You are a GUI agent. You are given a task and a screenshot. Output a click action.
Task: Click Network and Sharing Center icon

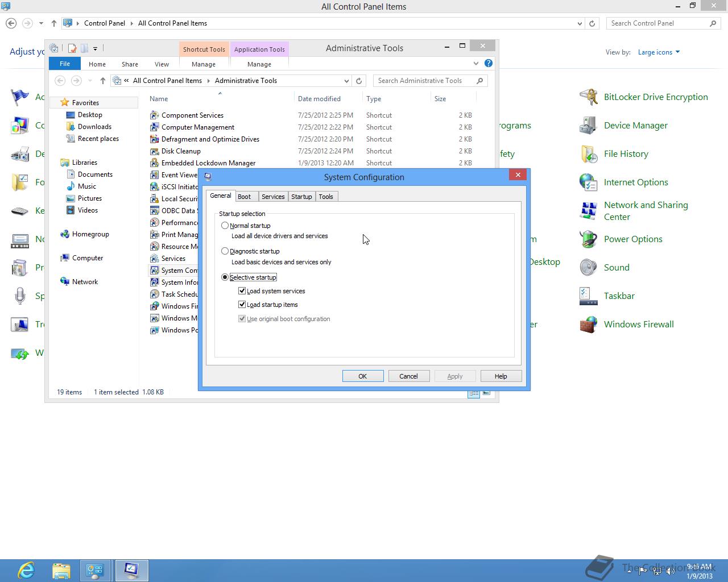[x=588, y=211]
